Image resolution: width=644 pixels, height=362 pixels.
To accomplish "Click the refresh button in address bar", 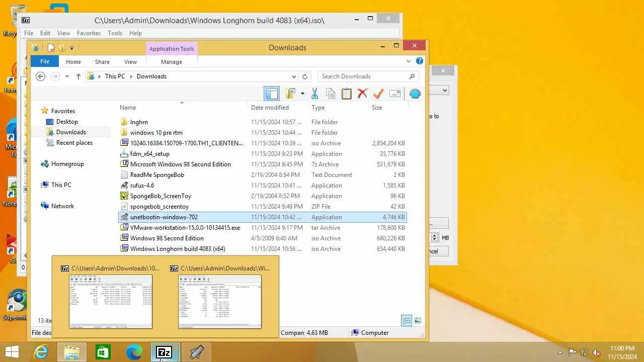I will [304, 76].
